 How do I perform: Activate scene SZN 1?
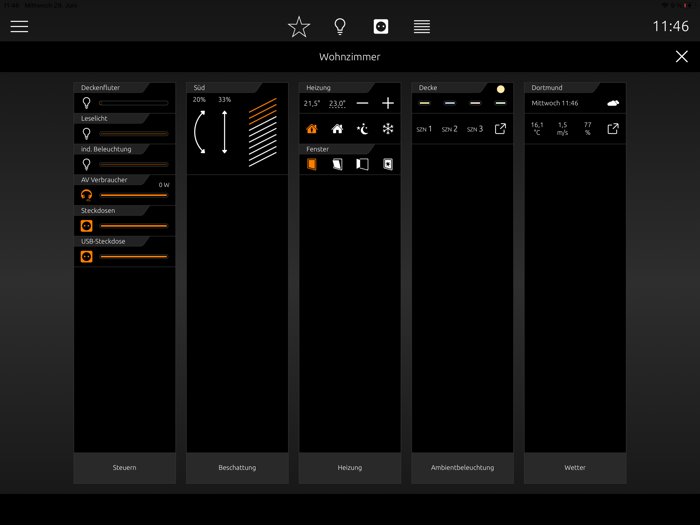click(x=424, y=129)
